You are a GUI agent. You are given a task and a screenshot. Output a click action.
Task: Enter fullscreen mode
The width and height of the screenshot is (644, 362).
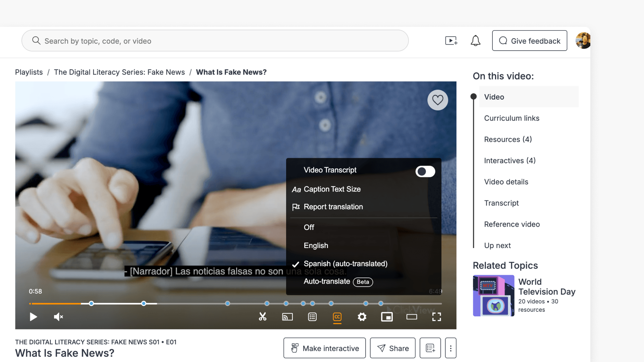coord(436,317)
